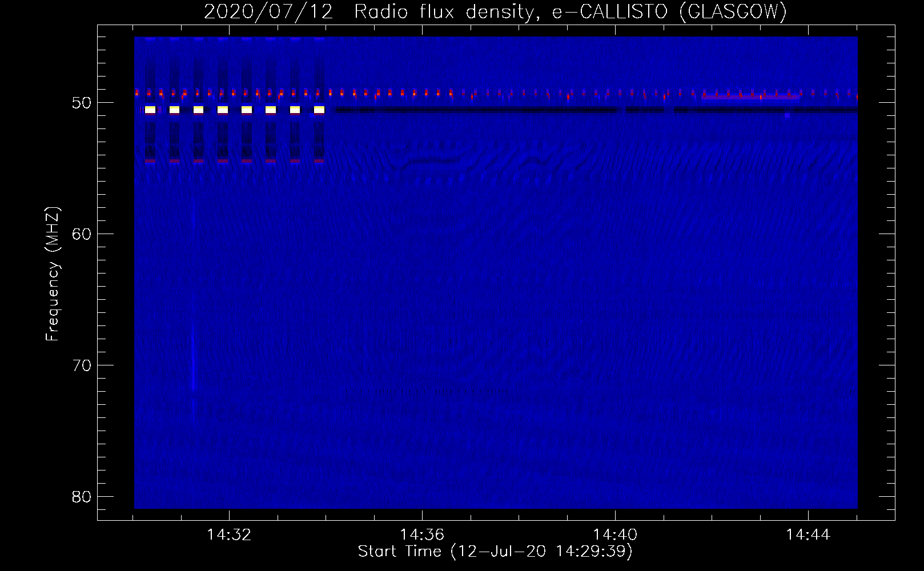Screen dimensions: 924x571
Task: Click the 'Start Time (12-Jul-20 14:29:39)' label
Action: click(x=495, y=551)
